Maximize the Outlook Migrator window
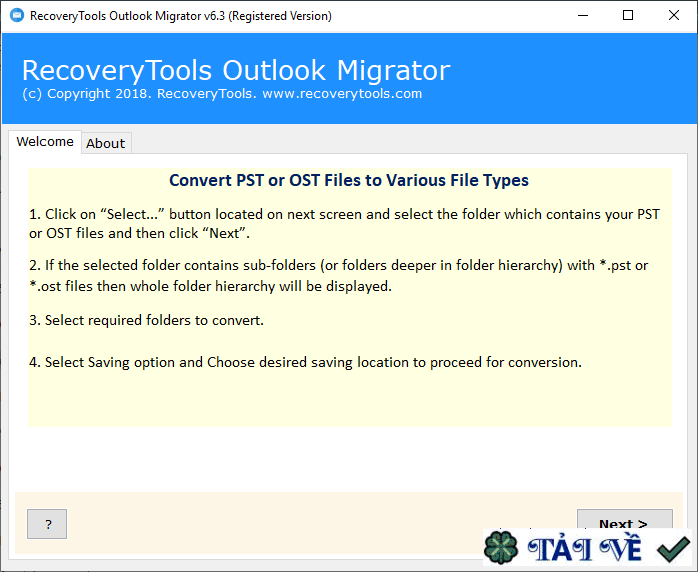 (628, 16)
